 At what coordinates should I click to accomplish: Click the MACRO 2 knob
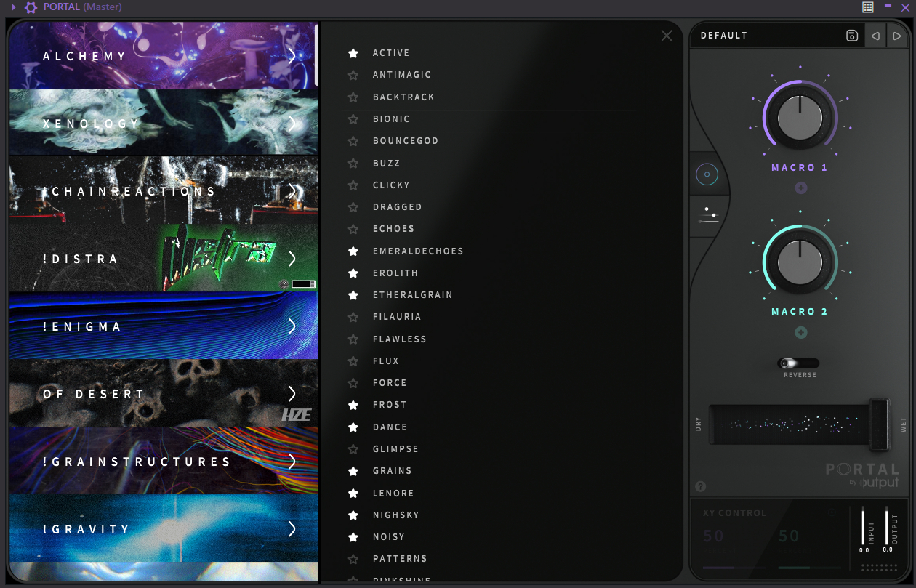(800, 262)
